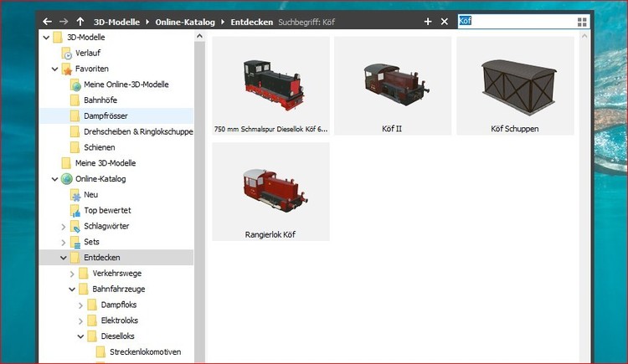628x364 pixels.
Task: Clear the search with the X icon
Action: pyautogui.click(x=445, y=21)
